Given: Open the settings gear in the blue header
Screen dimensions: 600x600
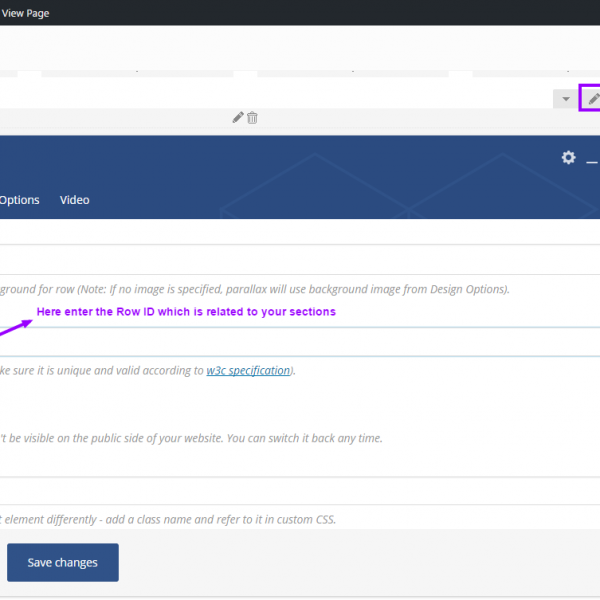Looking at the screenshot, I should tap(568, 158).
